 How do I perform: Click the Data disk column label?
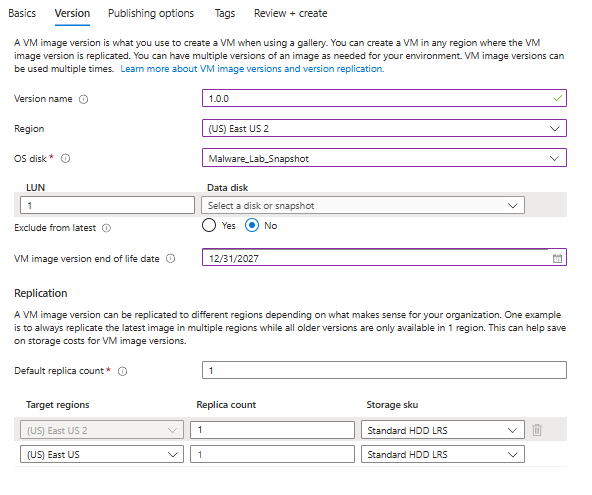227,188
